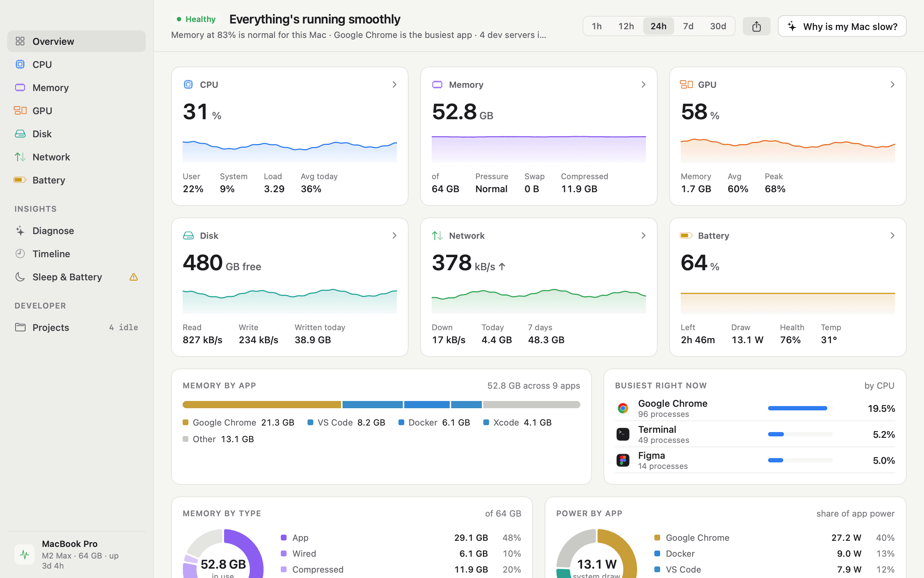
Task: Click the sparkle icon in Why is my Mac slow
Action: (792, 26)
